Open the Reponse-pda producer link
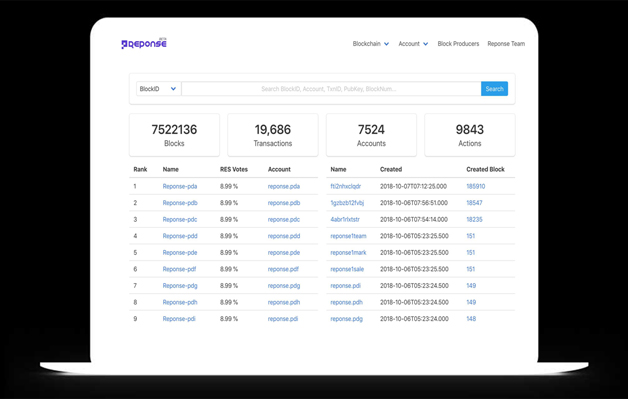The image size is (628, 399). 180,186
